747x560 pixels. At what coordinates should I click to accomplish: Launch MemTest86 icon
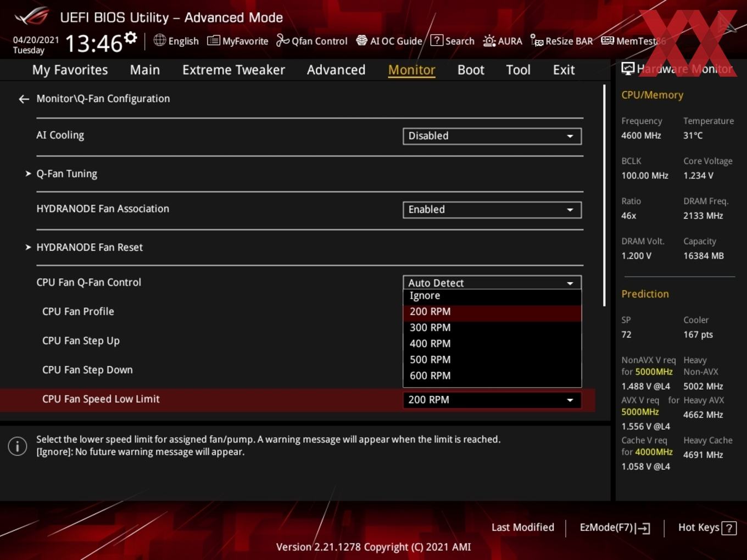pyautogui.click(x=607, y=41)
